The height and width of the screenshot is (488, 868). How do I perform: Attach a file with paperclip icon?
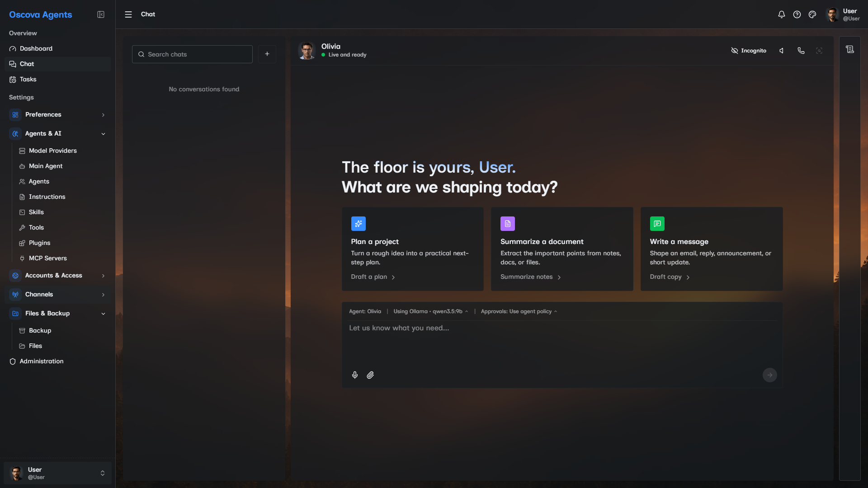[x=370, y=375]
